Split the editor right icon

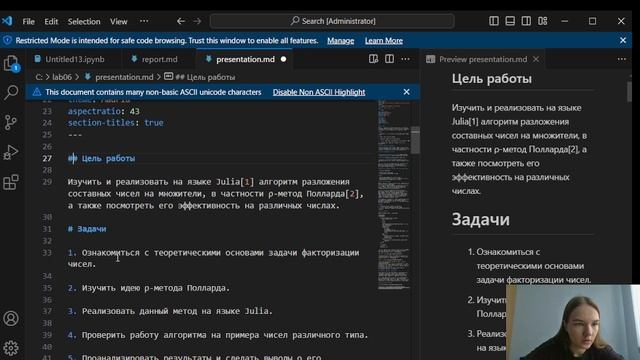point(389,59)
